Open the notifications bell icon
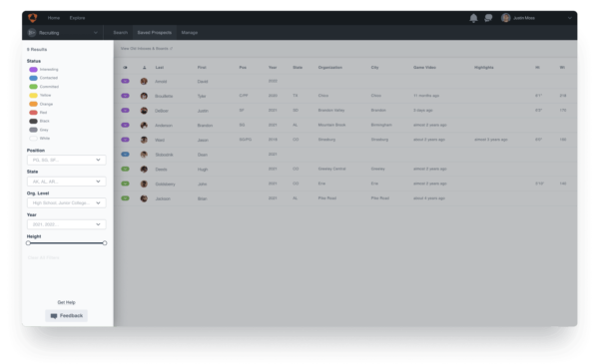This screenshot has width=599, height=364. 473,18
